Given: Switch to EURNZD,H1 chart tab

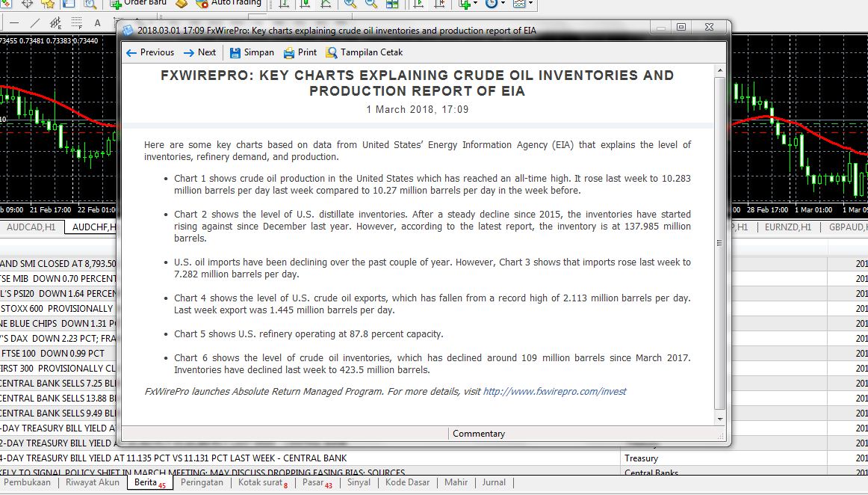Looking at the screenshot, I should click(x=788, y=227).
